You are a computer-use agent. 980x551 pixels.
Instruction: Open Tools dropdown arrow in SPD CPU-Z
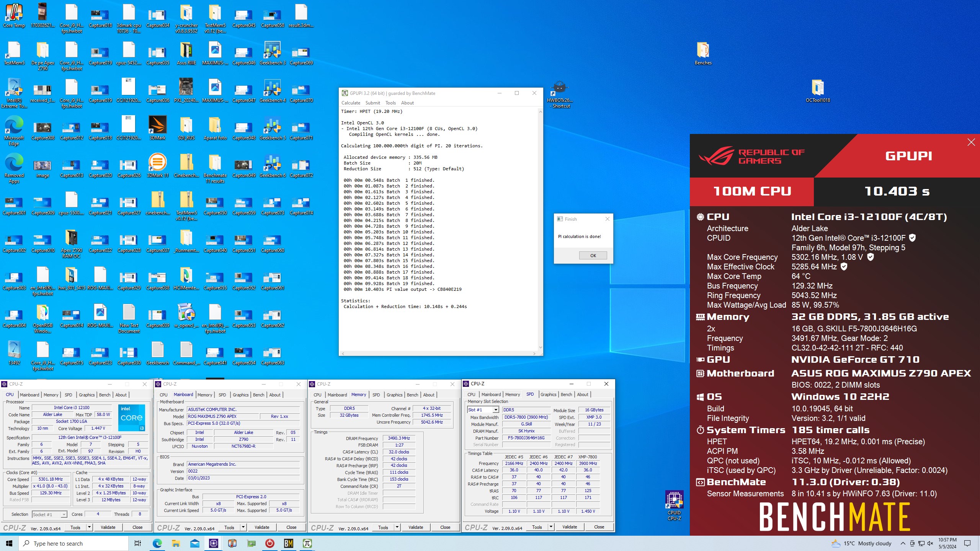(551, 527)
